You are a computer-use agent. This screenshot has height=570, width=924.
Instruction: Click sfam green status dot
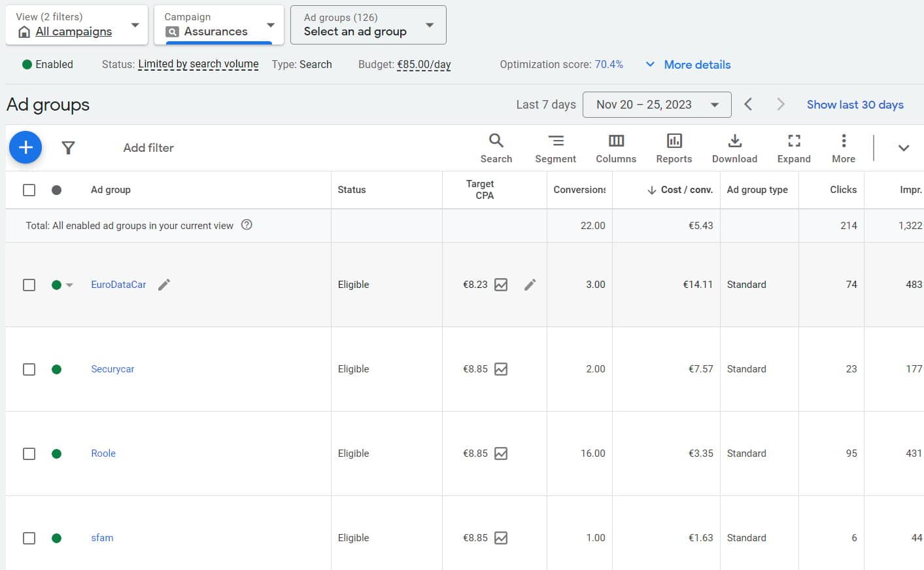(x=56, y=538)
